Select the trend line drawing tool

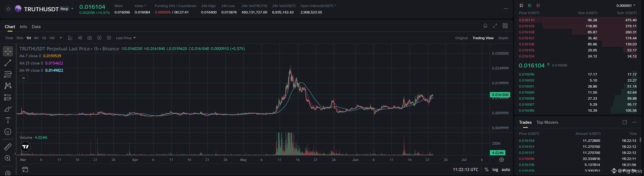click(8, 63)
